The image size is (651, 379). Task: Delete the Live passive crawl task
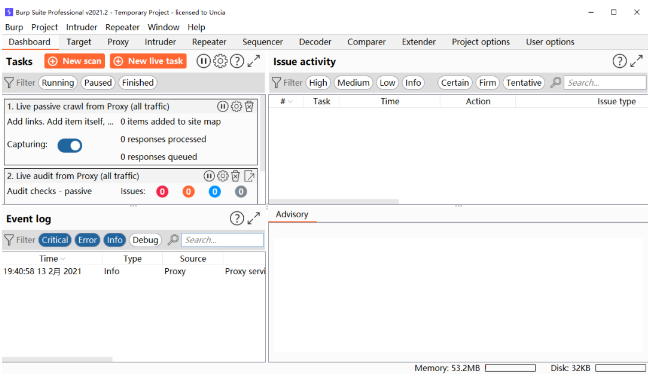[x=249, y=107]
